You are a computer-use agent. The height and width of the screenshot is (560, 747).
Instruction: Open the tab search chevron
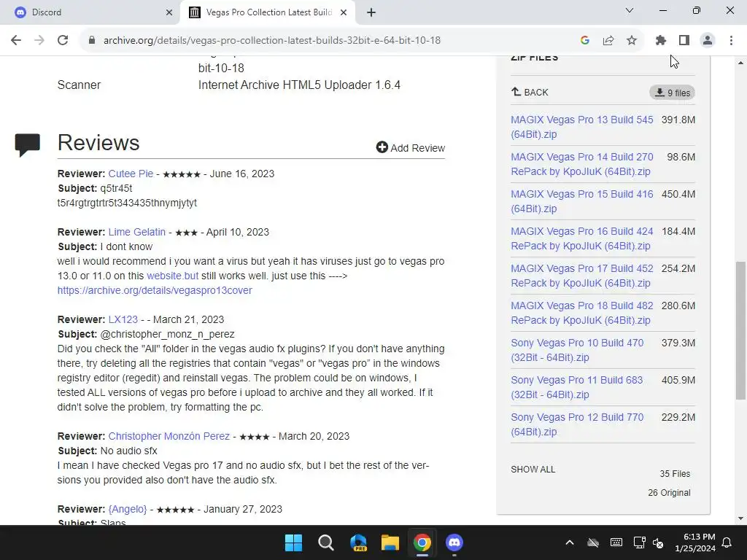[x=630, y=10]
